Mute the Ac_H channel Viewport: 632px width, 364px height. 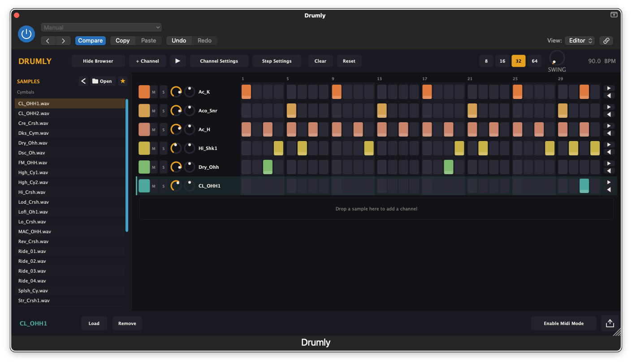pyautogui.click(x=154, y=129)
